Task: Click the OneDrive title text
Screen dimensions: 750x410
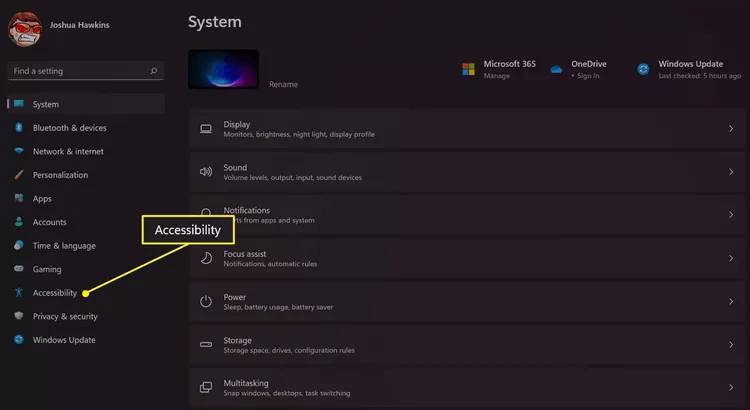Action: coord(589,64)
